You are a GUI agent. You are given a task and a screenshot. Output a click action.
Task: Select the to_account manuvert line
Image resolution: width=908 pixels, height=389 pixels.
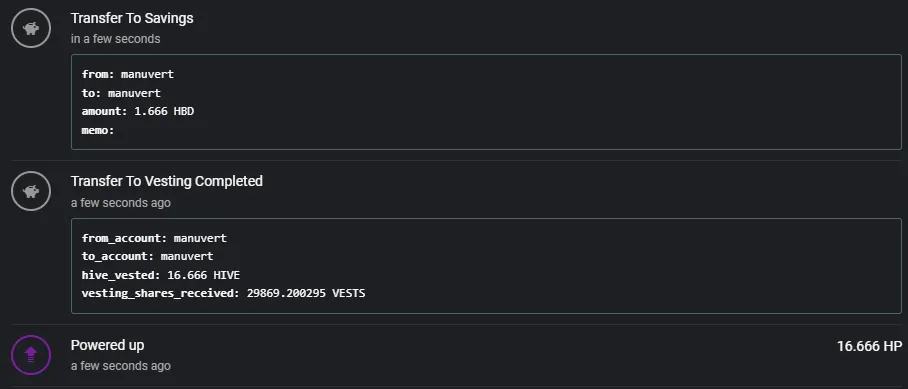pos(147,256)
